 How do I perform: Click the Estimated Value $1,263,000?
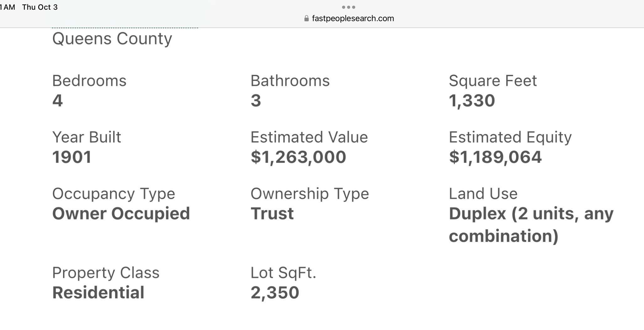[x=298, y=157]
